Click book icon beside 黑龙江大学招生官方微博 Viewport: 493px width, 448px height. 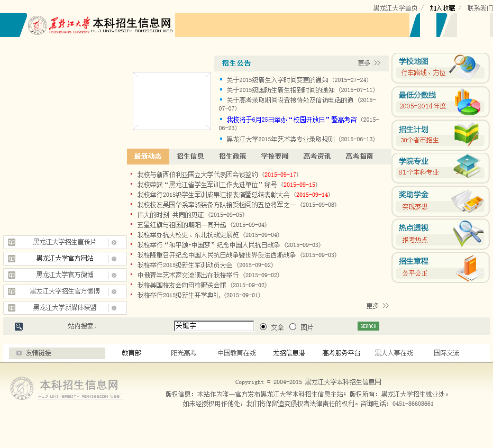(x=12, y=291)
